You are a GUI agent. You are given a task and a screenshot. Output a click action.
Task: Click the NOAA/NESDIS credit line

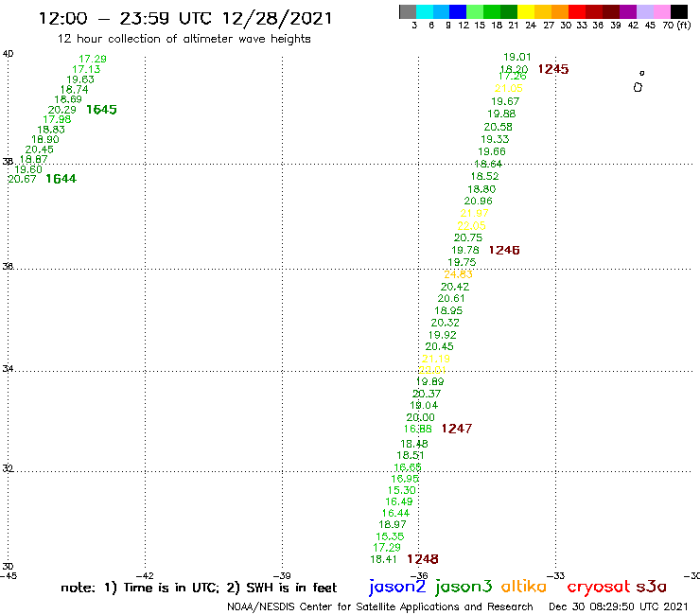click(380, 606)
